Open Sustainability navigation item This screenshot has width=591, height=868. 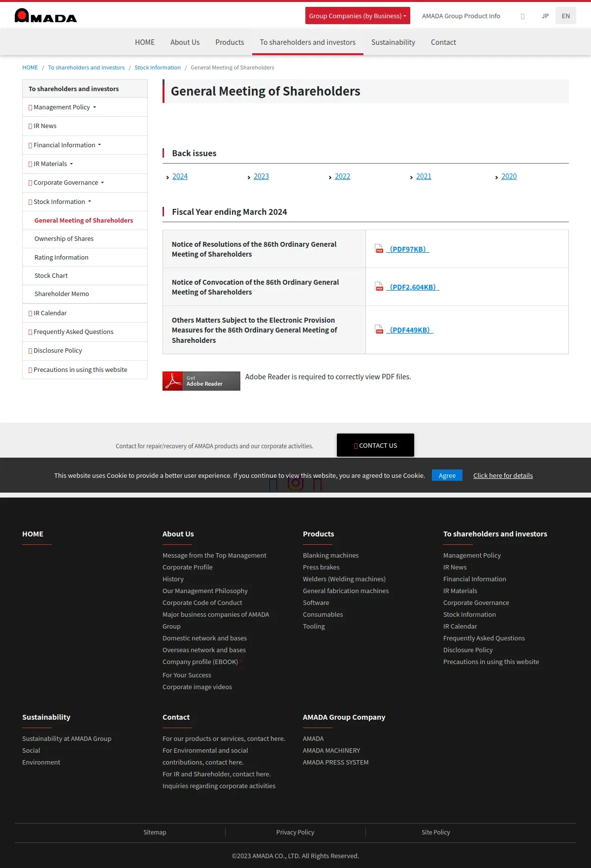[393, 42]
